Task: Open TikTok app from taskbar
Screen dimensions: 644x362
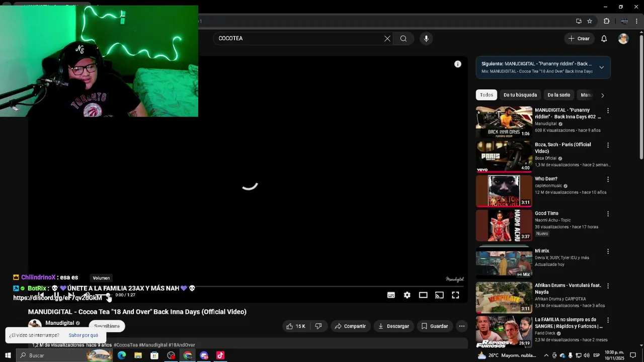Action: [x=220, y=355]
